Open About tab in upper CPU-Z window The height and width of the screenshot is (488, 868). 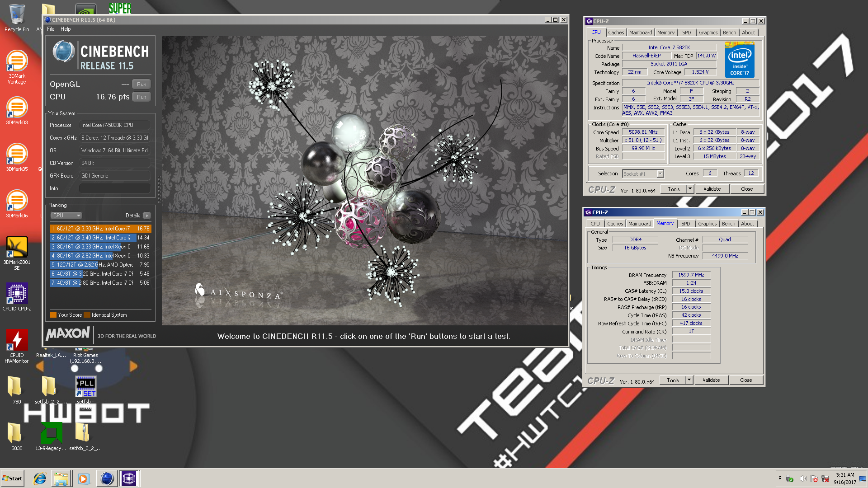pos(748,33)
